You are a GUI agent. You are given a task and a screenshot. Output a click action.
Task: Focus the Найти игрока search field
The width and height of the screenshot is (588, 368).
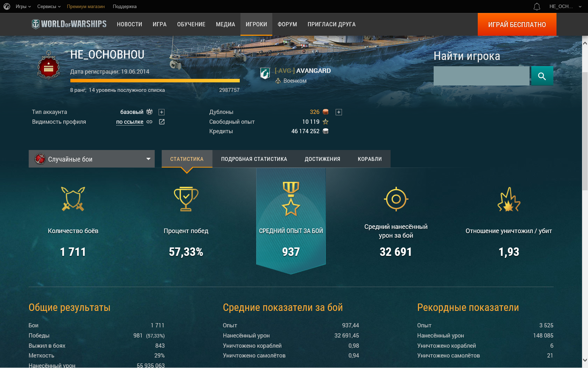tap(481, 76)
